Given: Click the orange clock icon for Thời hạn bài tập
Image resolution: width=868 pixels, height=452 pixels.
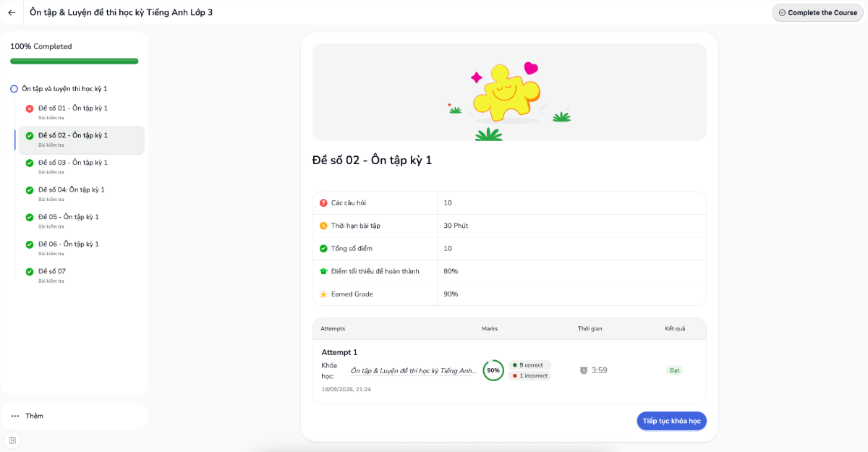Looking at the screenshot, I should [x=323, y=226].
